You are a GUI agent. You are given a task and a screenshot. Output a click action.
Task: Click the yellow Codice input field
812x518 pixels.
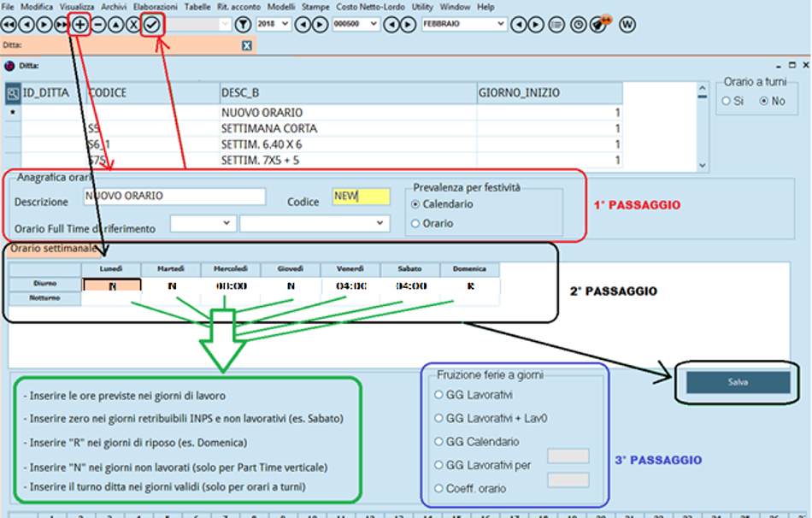[361, 197]
